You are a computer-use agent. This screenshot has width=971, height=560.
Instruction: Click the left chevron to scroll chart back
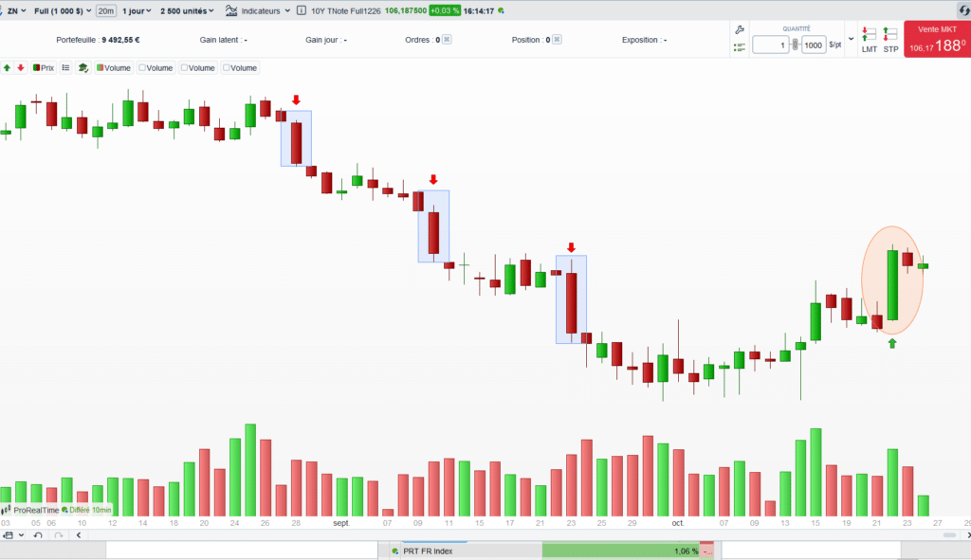79,535
